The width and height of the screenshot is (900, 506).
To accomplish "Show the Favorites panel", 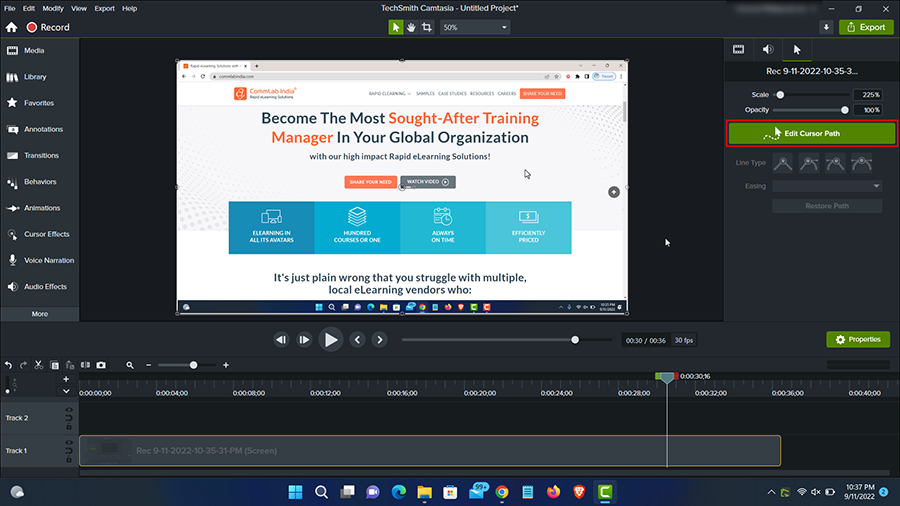I will point(40,103).
